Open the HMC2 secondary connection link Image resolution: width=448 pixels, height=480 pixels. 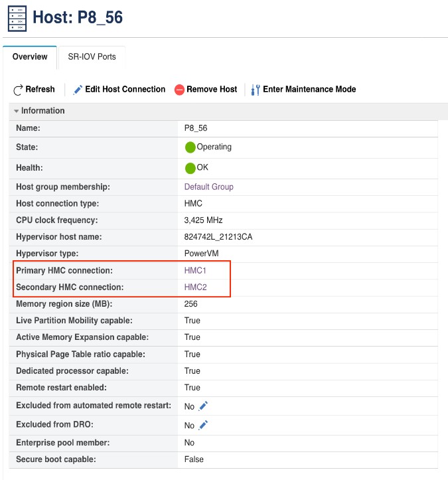point(196,287)
